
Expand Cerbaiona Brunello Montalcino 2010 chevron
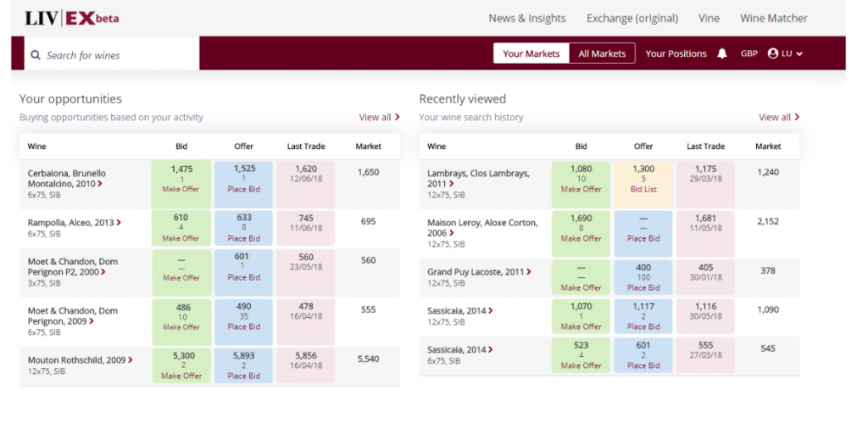coord(100,184)
